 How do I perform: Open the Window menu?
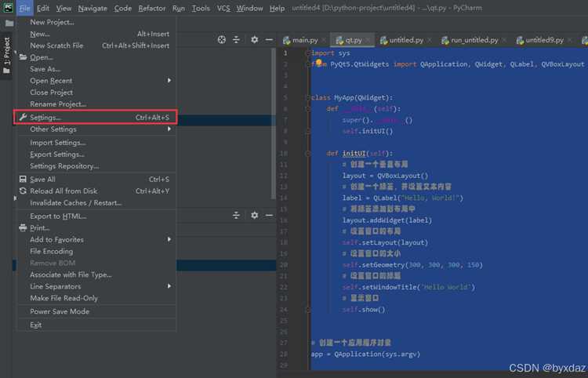(249, 8)
